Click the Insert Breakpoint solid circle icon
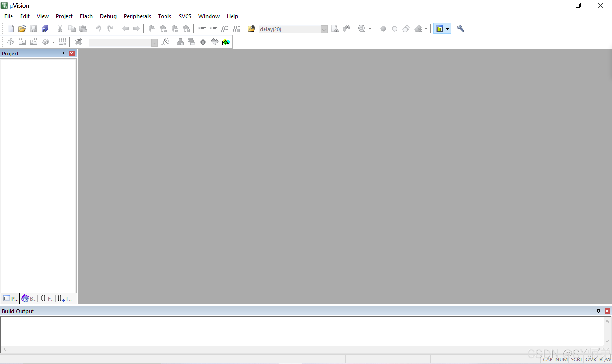This screenshot has width=612, height=364. [x=383, y=29]
